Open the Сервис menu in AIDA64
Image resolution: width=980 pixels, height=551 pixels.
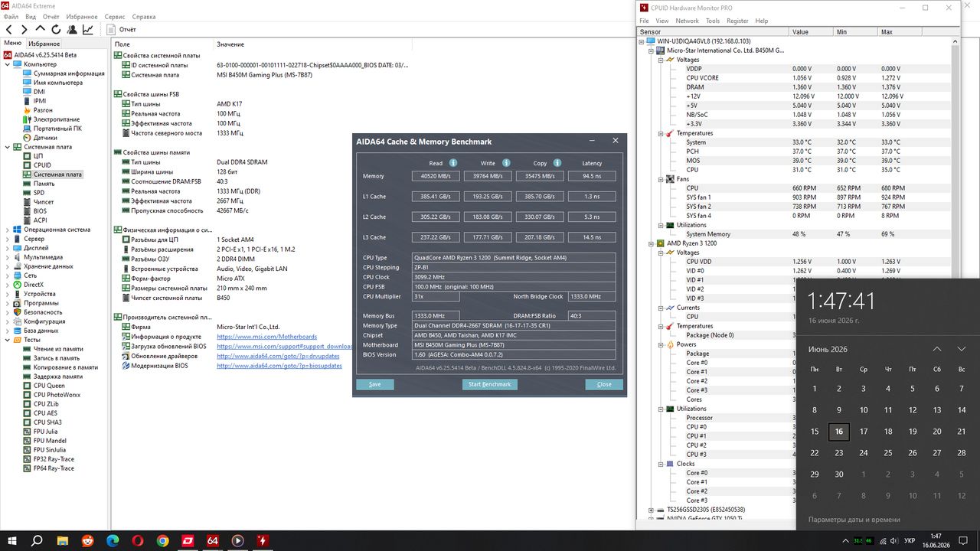(115, 16)
